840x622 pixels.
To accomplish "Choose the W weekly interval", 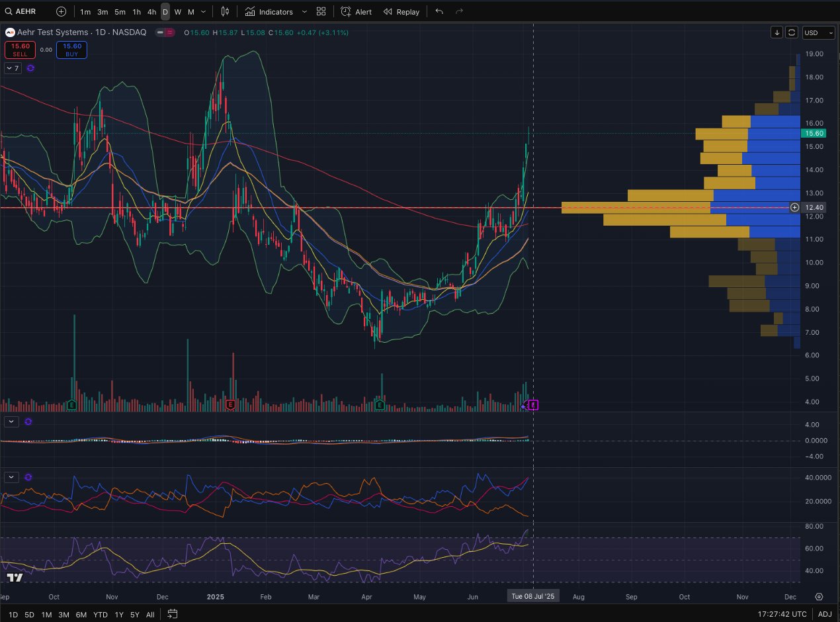I will [x=178, y=12].
